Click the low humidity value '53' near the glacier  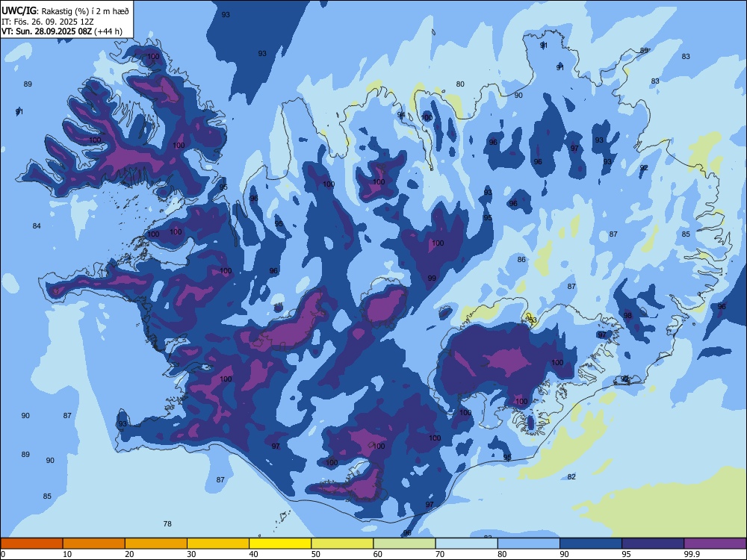[x=532, y=320]
